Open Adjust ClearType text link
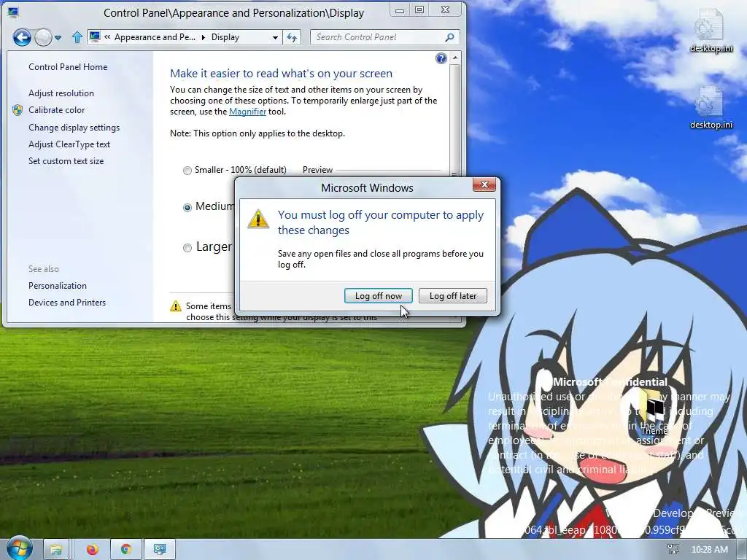Image resolution: width=747 pixels, height=560 pixels. click(x=69, y=144)
